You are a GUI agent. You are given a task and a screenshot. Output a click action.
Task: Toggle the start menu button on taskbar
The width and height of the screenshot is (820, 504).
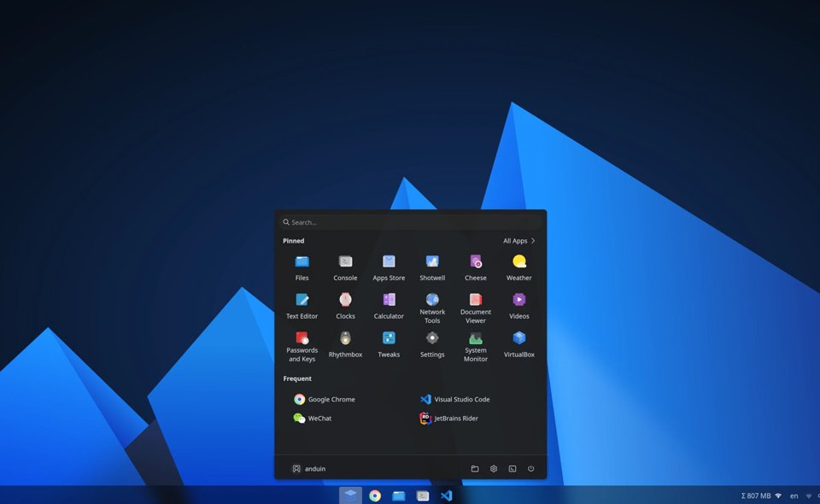350,495
